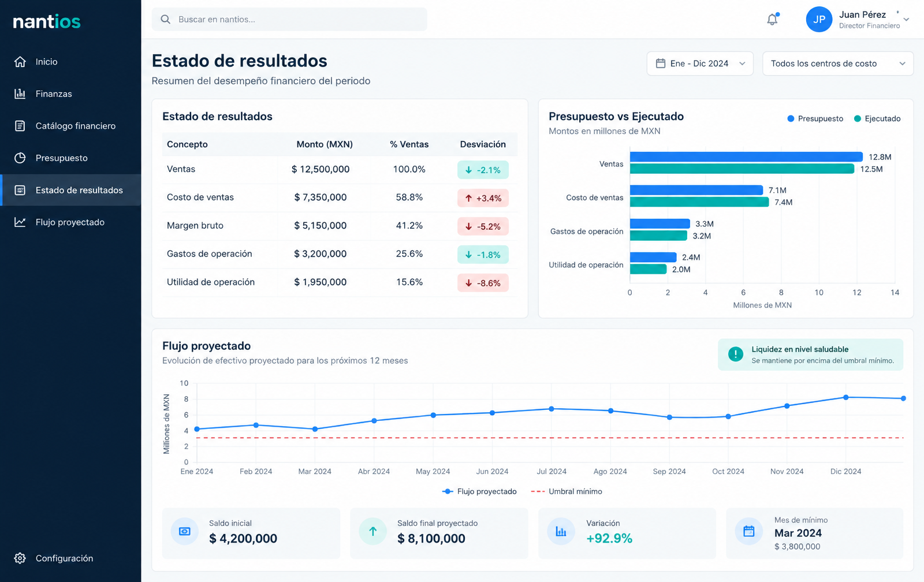Viewport: 924px width, 582px height.
Task: Click the Dic 2024 data point on line
Action: (x=846, y=397)
